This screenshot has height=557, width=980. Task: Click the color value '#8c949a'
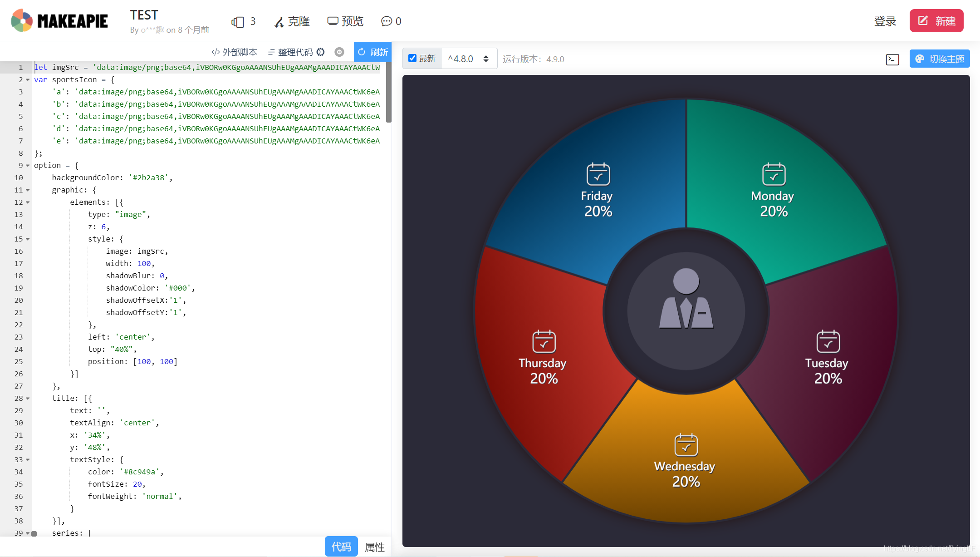click(140, 472)
